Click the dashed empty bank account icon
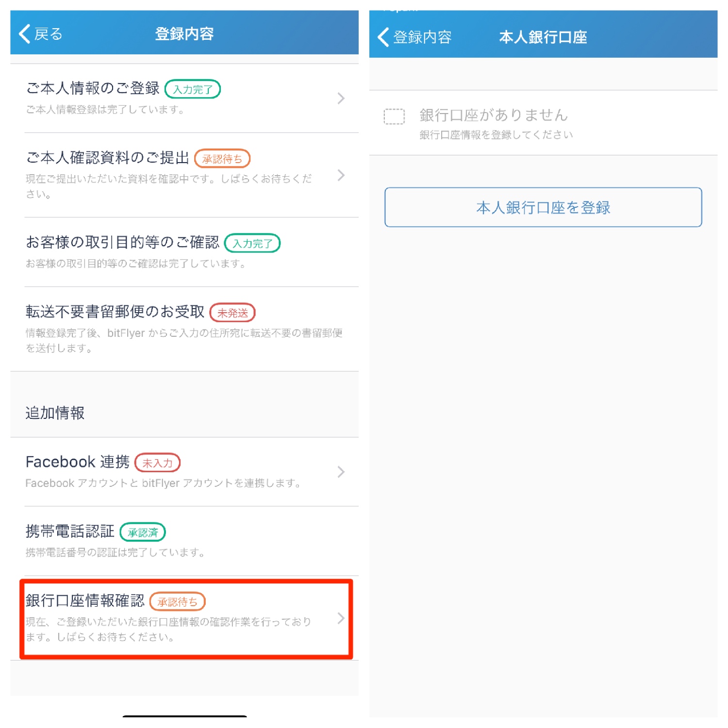This screenshot has width=728, height=728. (394, 116)
